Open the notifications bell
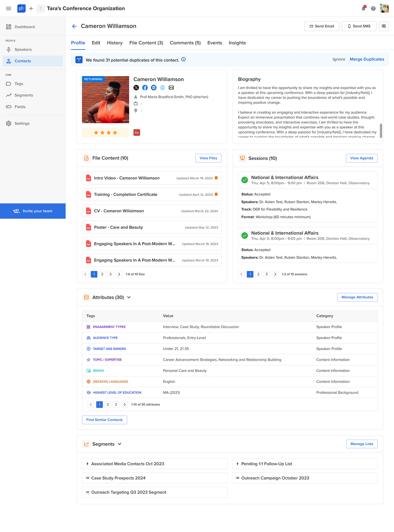 point(363,9)
